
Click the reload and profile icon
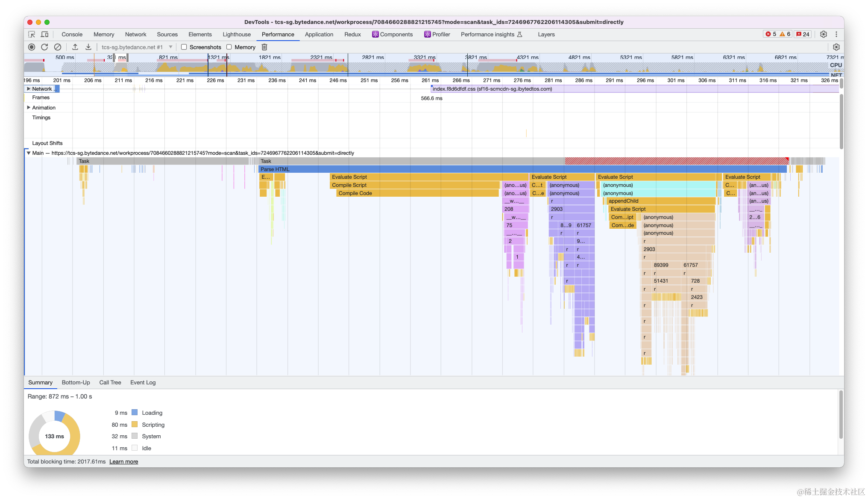coord(44,47)
